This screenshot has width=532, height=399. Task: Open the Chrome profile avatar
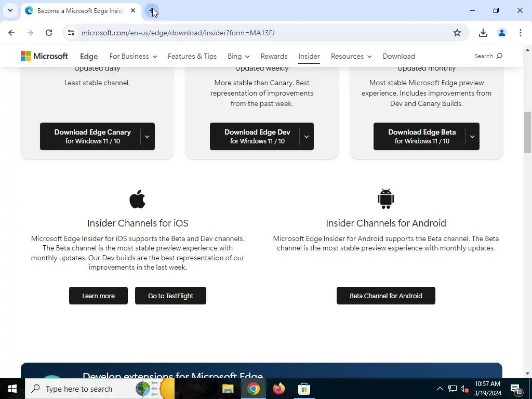pos(502,33)
